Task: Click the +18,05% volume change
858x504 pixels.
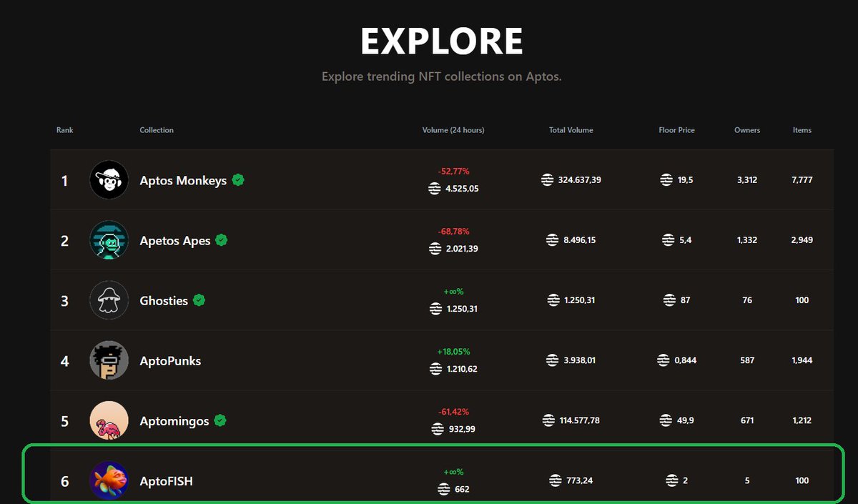Action: pos(453,352)
